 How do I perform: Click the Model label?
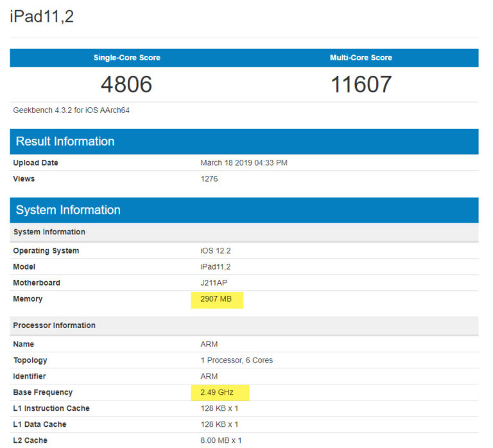[x=24, y=267]
